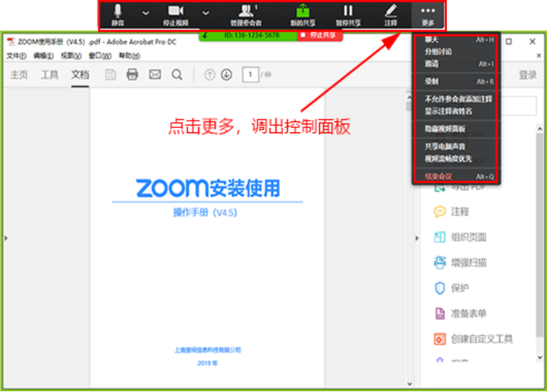Toggle disallow participant annotation (不允许参会者添加注释)
Image resolution: width=547 pixels, height=392 pixels.
[x=455, y=99]
